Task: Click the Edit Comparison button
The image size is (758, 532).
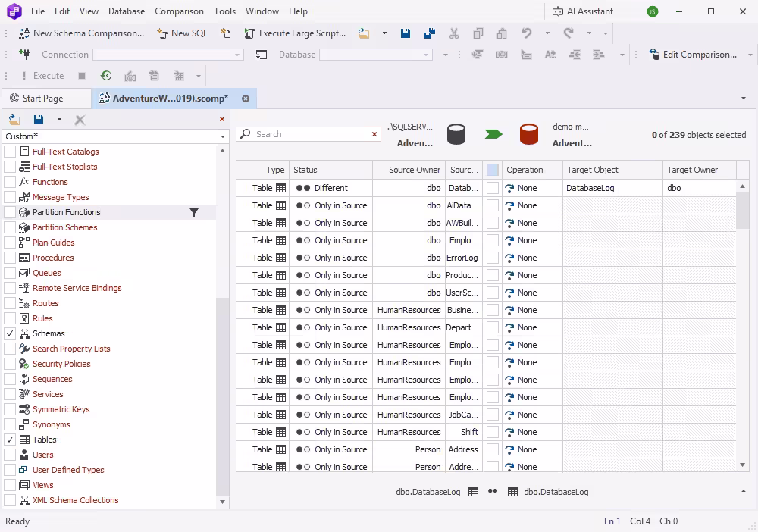Action: point(693,55)
